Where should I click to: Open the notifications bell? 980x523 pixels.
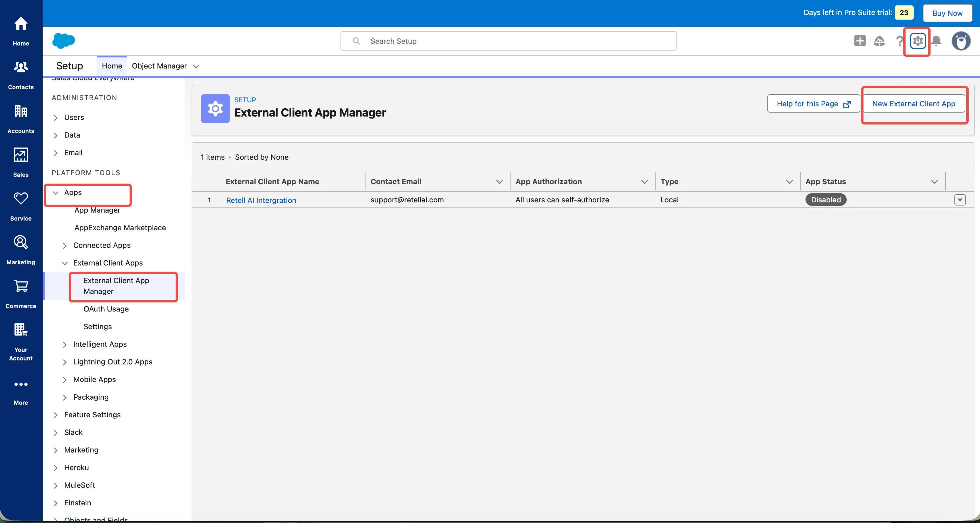pyautogui.click(x=937, y=41)
